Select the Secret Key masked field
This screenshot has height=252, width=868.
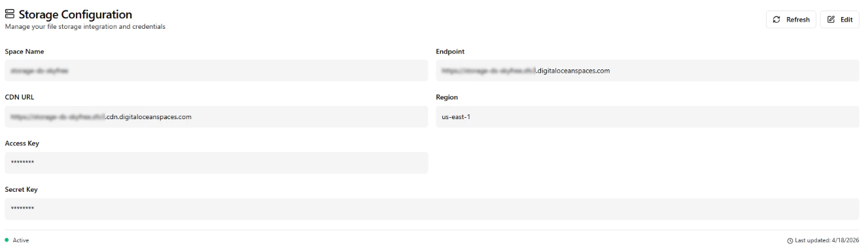[432, 209]
